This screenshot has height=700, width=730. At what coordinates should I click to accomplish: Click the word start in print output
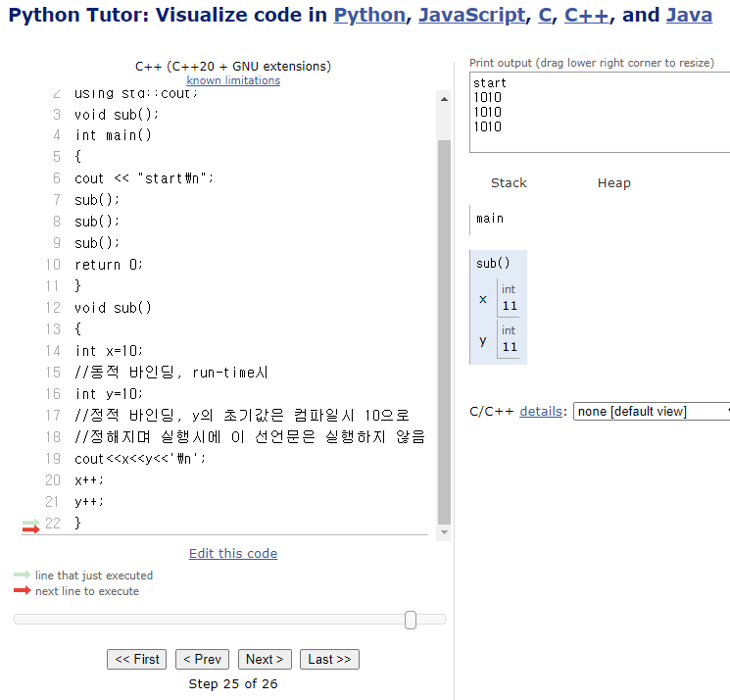490,83
